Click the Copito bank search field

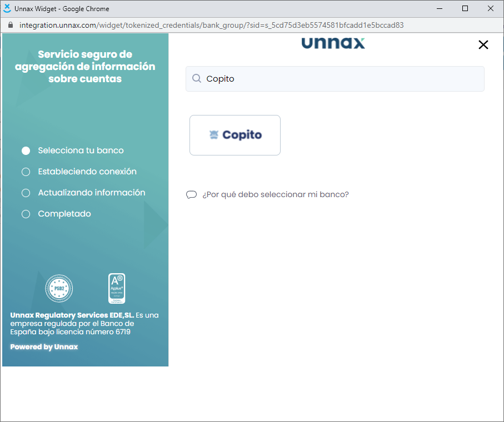coord(335,79)
